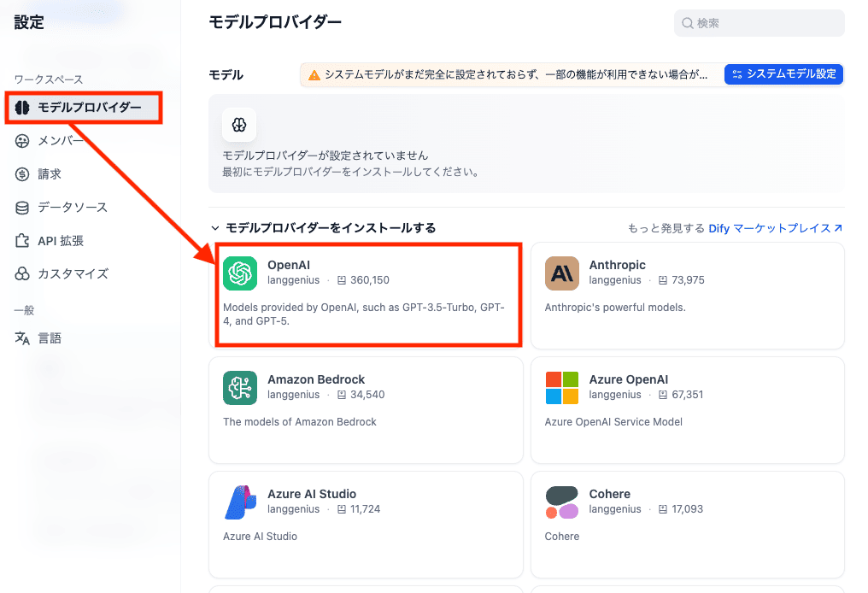The image size is (868, 593).
Task: Click the magnifier icon in search box
Action: tap(688, 23)
